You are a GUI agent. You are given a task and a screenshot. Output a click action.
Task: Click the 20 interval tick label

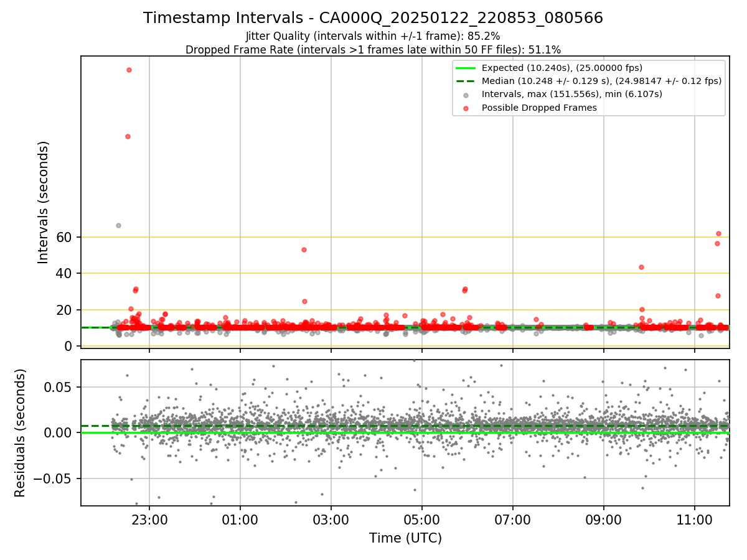coord(65,310)
